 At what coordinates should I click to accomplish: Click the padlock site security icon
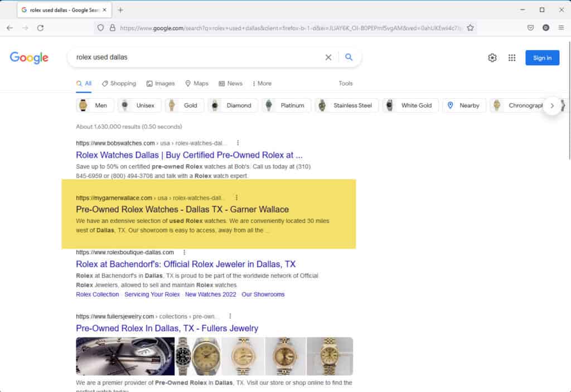coord(113,28)
